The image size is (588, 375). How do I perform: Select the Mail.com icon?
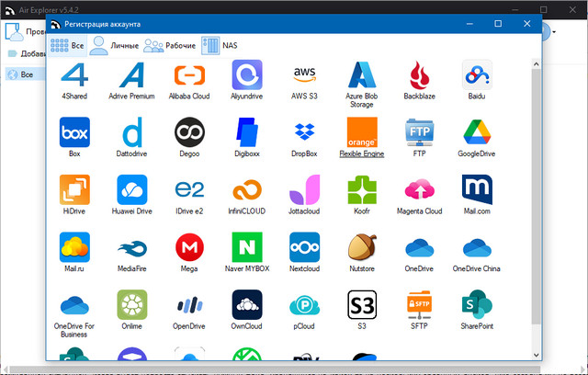pyautogui.click(x=477, y=189)
